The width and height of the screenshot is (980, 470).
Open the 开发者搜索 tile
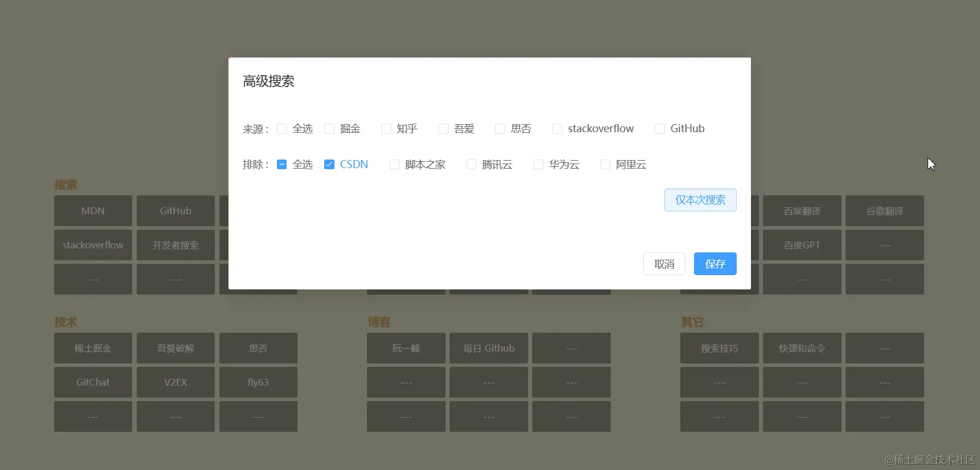coord(175,245)
